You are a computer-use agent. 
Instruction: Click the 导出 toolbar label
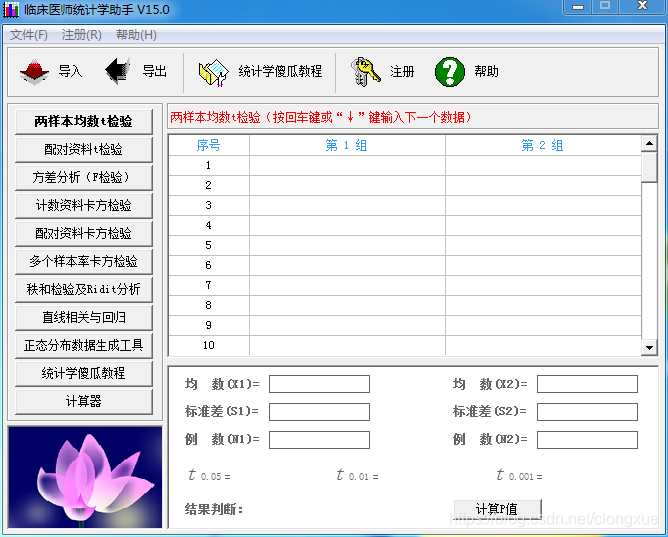(x=155, y=71)
